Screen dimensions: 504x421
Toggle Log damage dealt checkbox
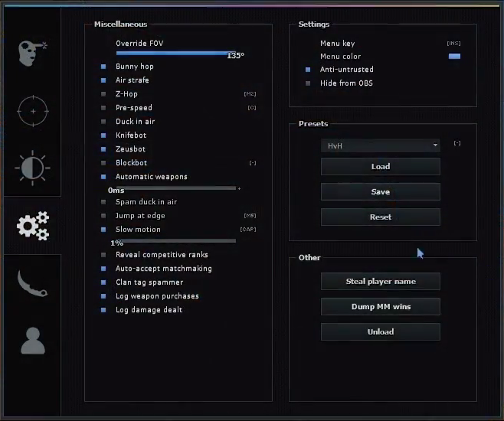(103, 310)
